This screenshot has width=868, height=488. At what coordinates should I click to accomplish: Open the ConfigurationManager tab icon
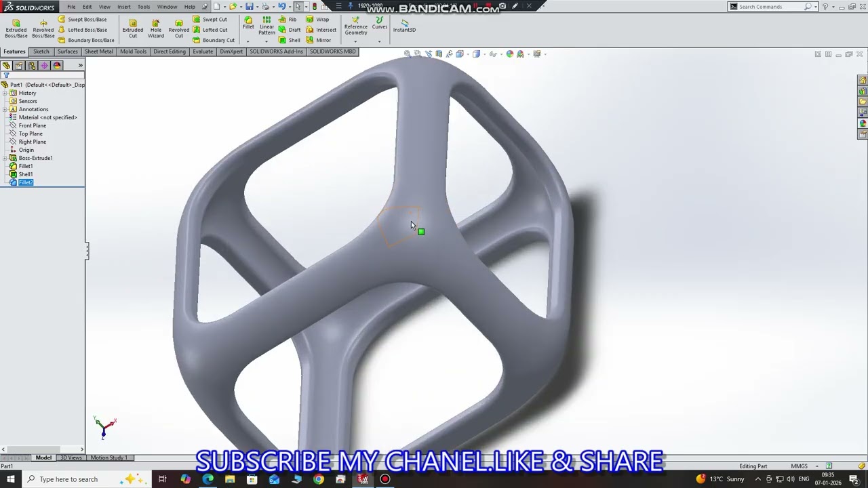tap(31, 66)
